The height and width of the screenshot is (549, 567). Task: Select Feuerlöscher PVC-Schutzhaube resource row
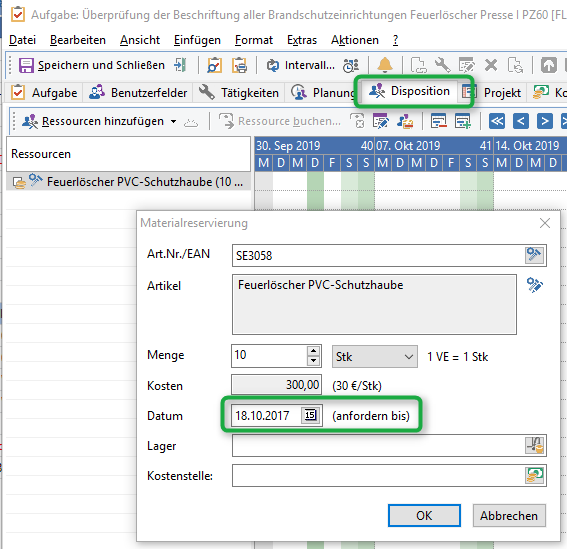pyautogui.click(x=129, y=182)
